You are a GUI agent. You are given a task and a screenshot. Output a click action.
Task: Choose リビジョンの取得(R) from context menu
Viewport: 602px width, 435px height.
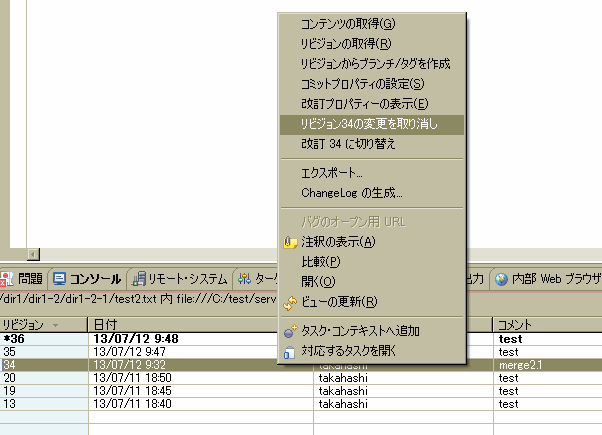click(x=372, y=44)
